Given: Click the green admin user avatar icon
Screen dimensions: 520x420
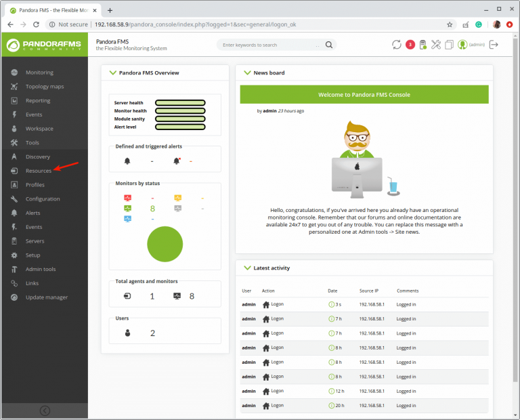Looking at the screenshot, I should [462, 45].
